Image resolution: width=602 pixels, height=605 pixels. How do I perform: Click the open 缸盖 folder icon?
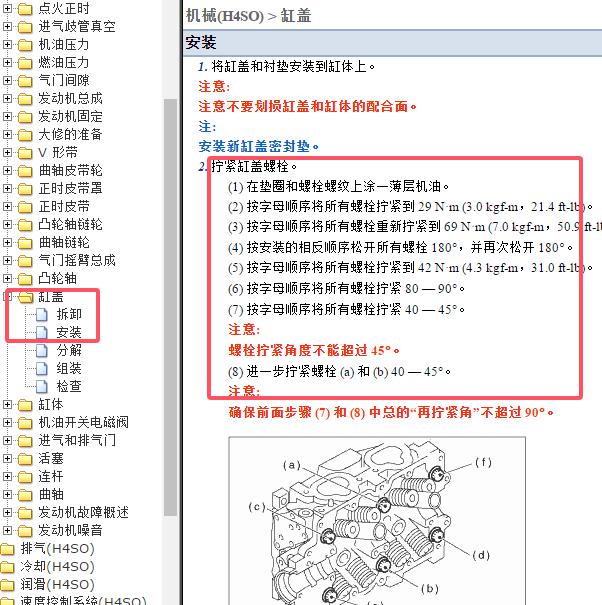click(x=25, y=297)
